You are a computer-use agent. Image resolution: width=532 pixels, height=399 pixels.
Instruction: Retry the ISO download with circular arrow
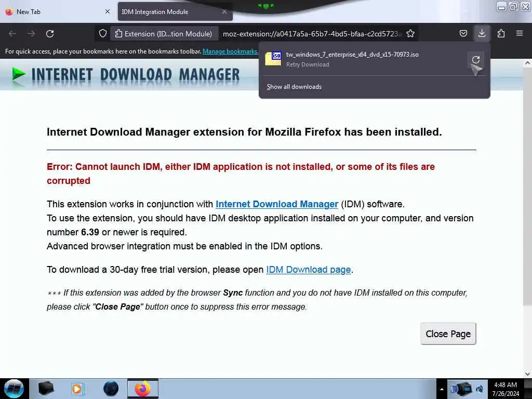point(476,60)
